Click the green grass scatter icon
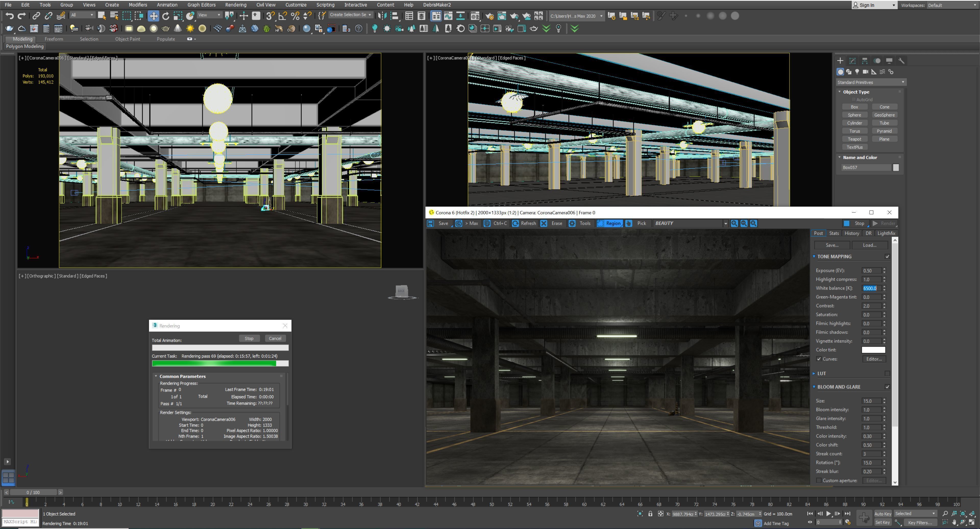The width and height of the screenshot is (980, 529). coord(266,29)
